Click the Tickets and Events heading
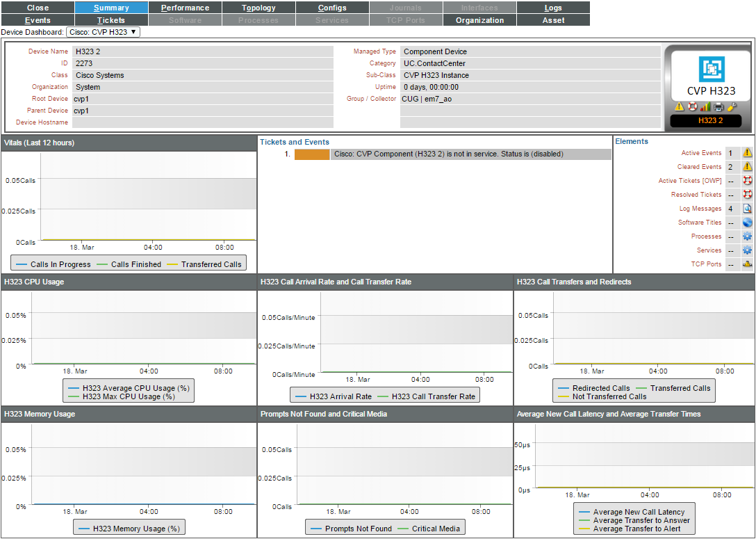 295,143
